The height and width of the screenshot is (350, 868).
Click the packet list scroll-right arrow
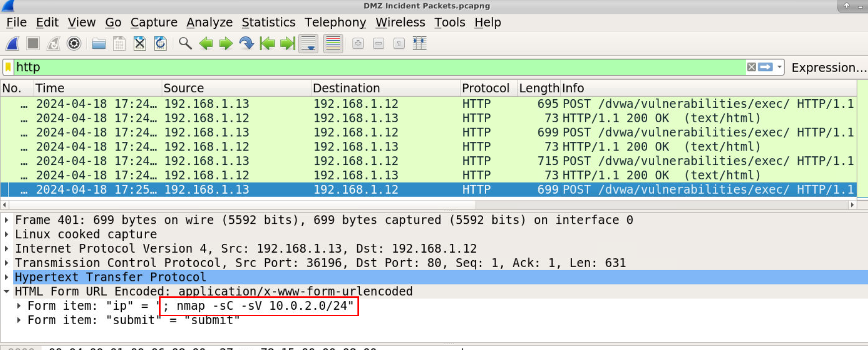pos(852,205)
